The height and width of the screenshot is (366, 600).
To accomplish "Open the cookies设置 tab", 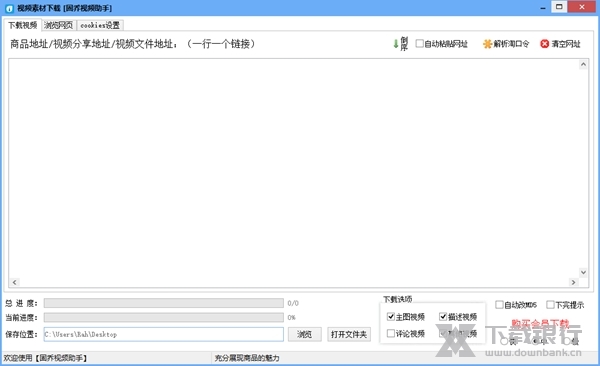I will (100, 25).
